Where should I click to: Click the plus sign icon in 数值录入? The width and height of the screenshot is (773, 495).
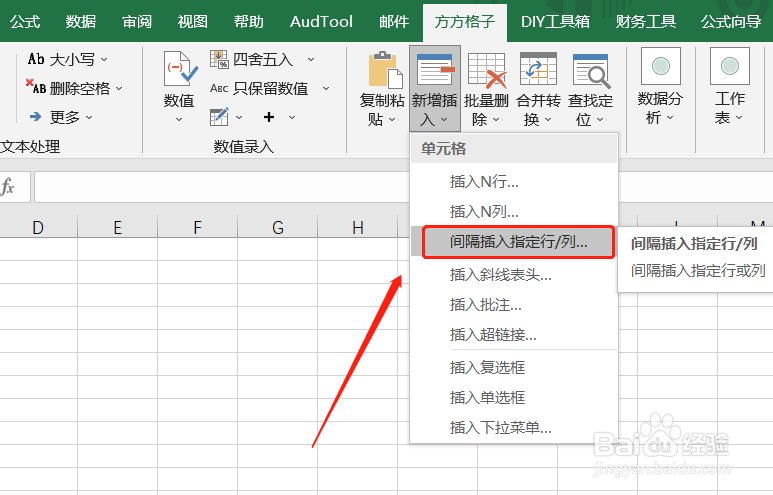pyautogui.click(x=269, y=117)
